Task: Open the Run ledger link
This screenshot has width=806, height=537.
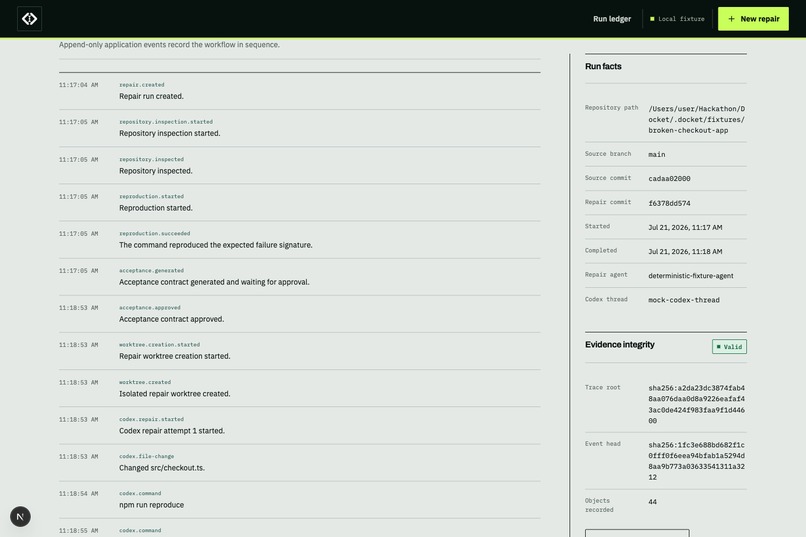Action: point(612,19)
